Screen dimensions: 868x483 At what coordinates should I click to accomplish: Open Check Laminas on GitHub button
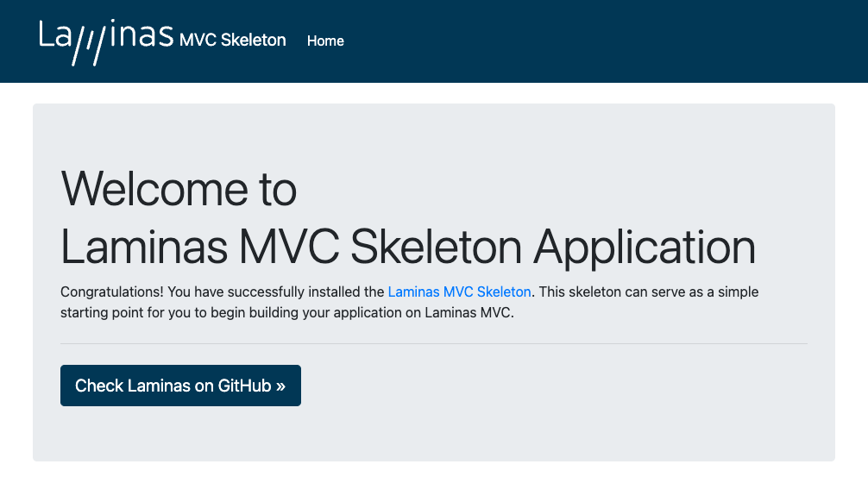click(x=180, y=385)
